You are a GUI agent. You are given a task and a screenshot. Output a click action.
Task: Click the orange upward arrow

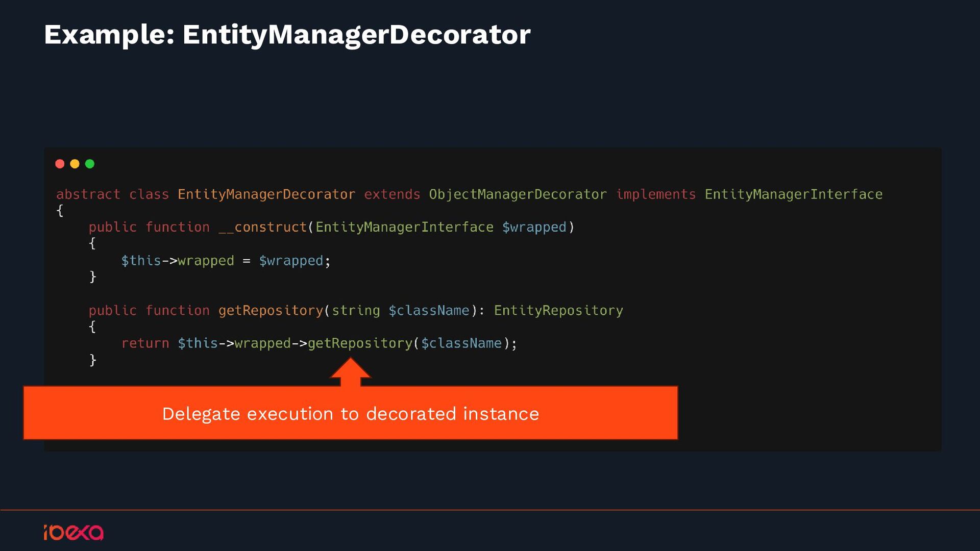coord(350,372)
